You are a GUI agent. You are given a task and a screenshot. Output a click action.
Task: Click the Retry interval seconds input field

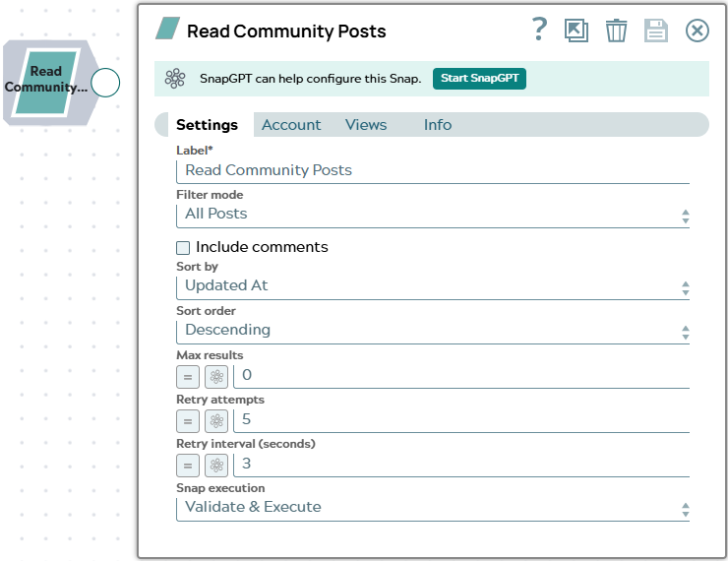point(461,465)
